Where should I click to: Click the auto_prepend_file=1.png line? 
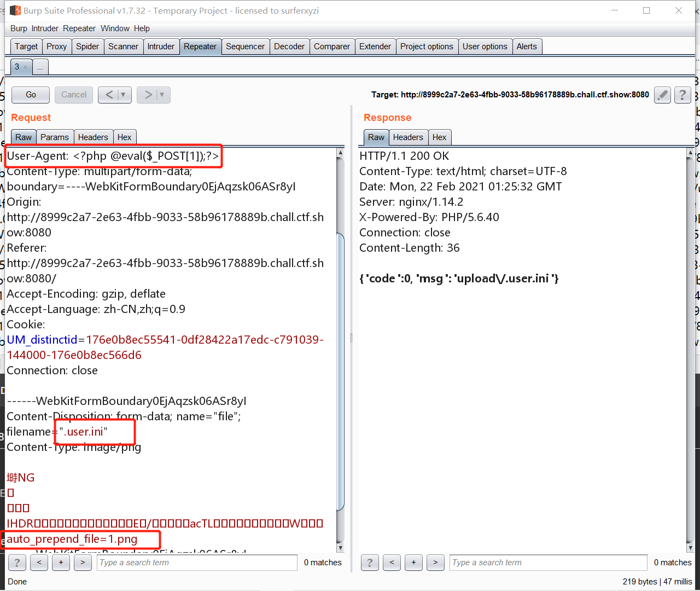coord(72,539)
